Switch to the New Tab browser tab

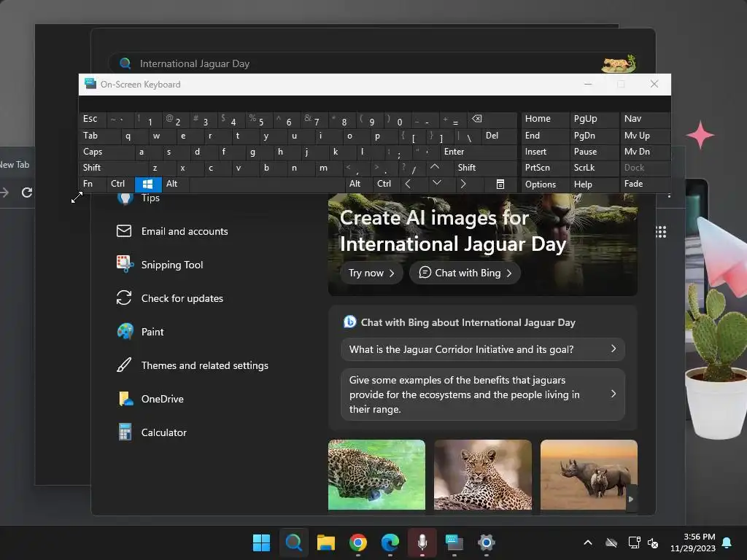pyautogui.click(x=15, y=164)
